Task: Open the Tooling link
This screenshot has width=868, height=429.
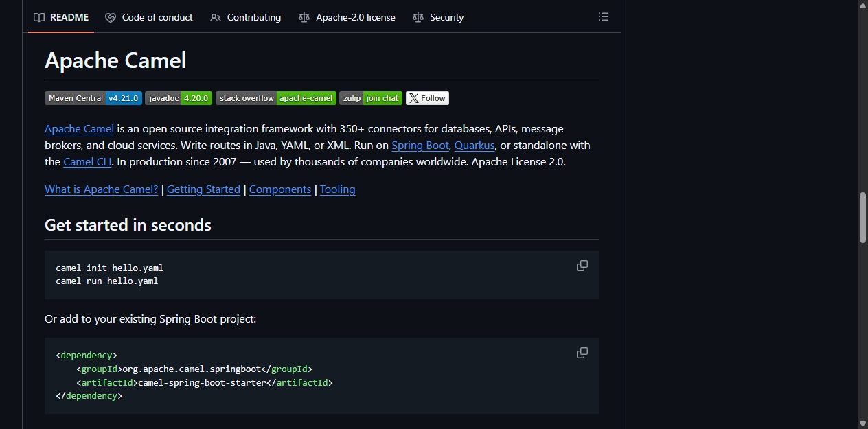Action: (x=338, y=189)
